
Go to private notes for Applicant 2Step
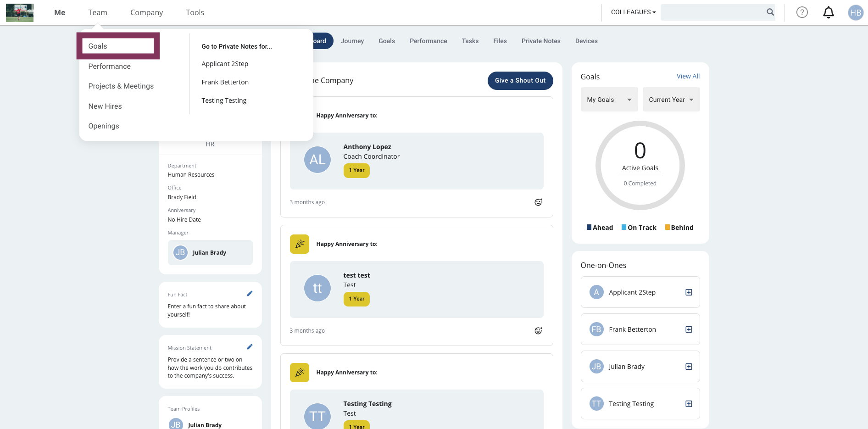click(225, 64)
